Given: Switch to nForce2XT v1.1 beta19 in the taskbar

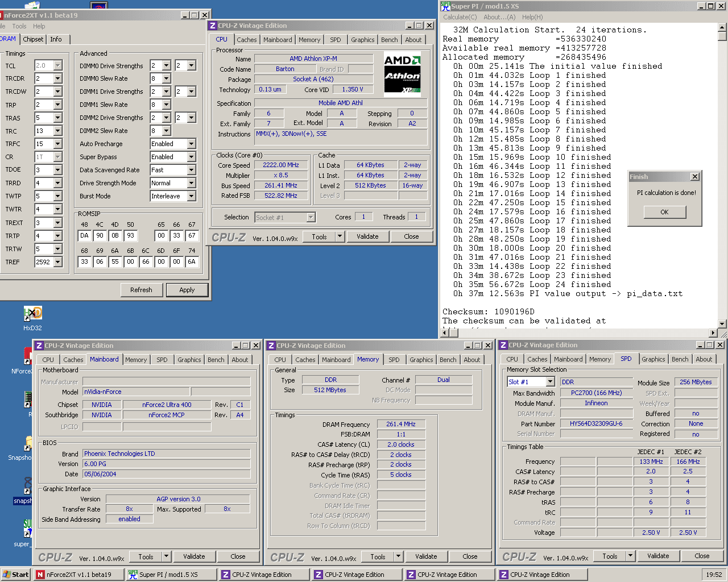Looking at the screenshot, I should [78, 575].
